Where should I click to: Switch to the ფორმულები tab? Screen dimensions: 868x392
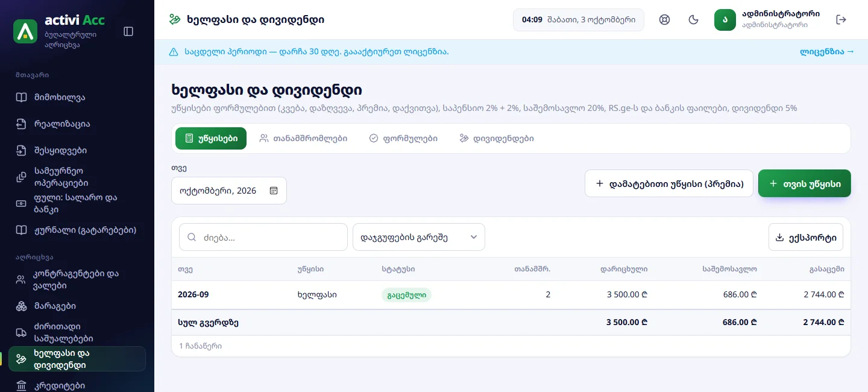(x=403, y=138)
